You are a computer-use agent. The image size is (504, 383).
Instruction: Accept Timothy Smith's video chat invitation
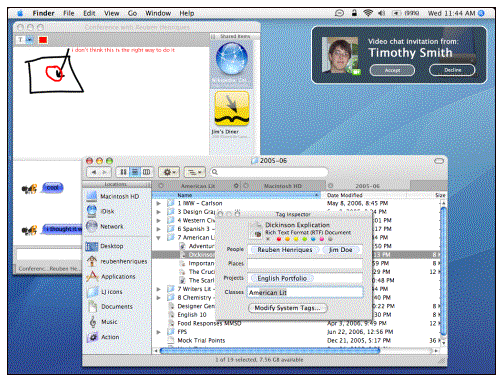(x=392, y=70)
